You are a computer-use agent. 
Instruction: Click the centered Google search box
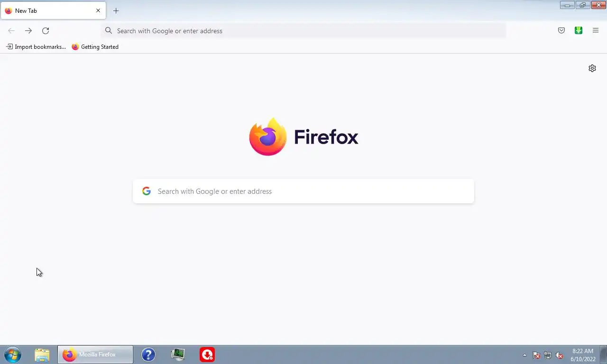coord(303,191)
